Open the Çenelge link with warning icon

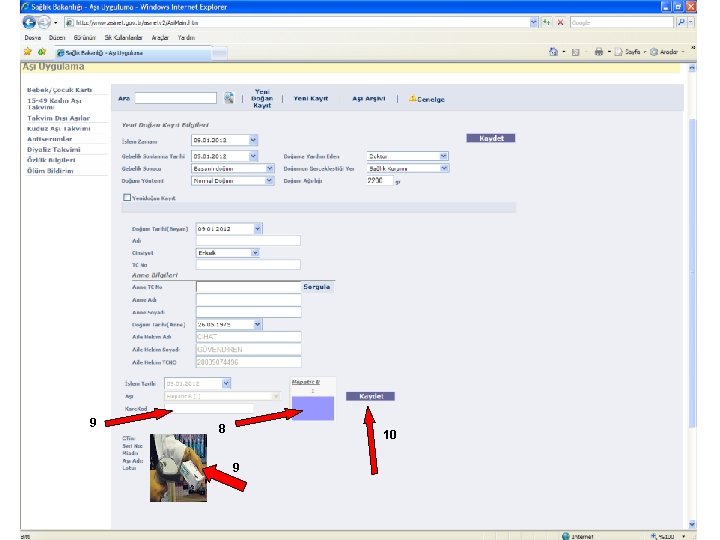click(427, 99)
